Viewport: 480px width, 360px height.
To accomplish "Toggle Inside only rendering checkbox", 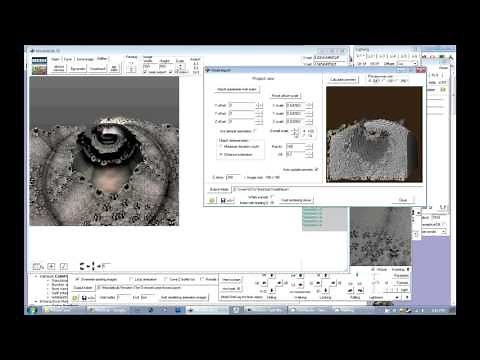I will [x=272, y=202].
